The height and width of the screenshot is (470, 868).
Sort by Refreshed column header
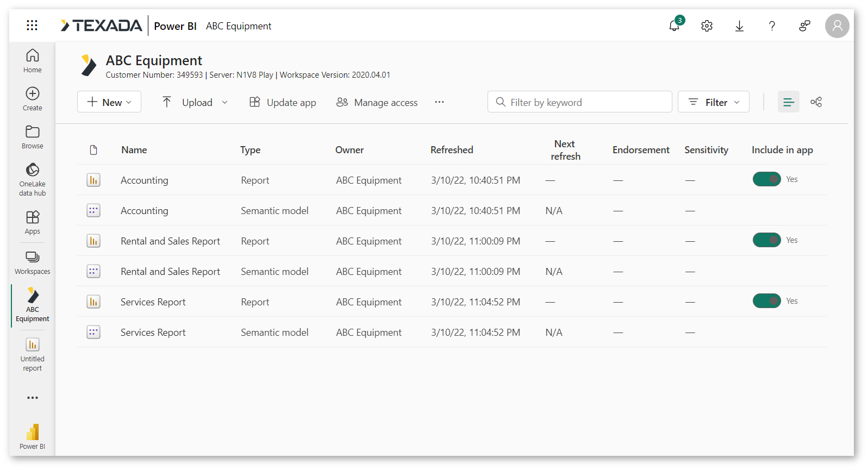(452, 150)
